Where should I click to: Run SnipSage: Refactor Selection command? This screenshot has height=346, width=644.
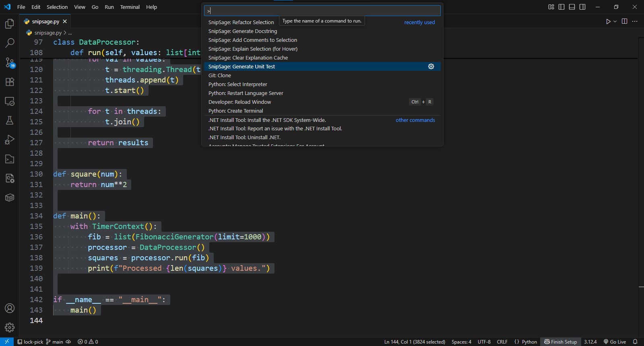pos(322,22)
